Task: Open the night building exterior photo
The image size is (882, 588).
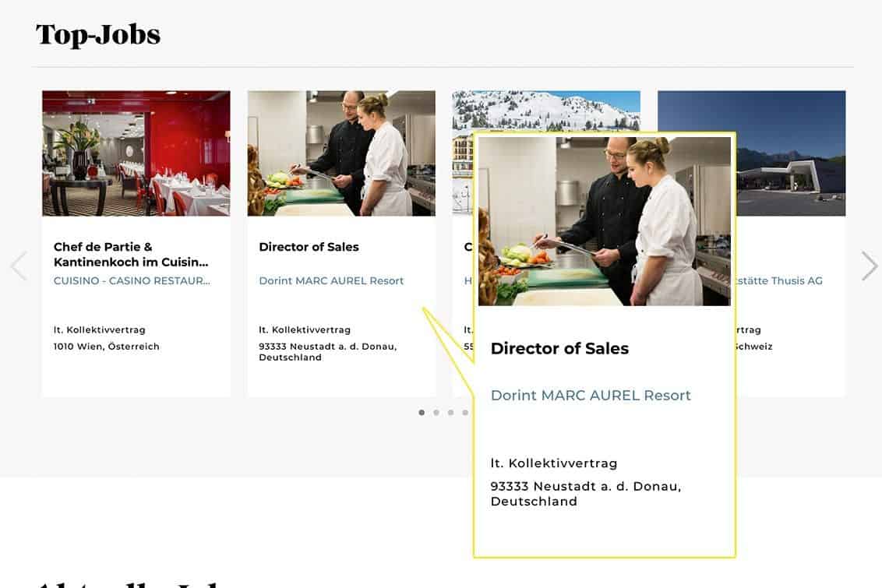Action: point(790,153)
